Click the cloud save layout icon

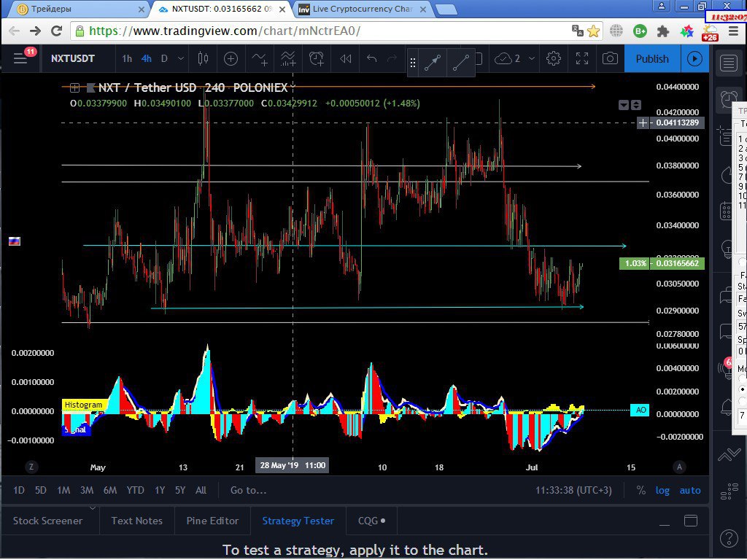[503, 58]
